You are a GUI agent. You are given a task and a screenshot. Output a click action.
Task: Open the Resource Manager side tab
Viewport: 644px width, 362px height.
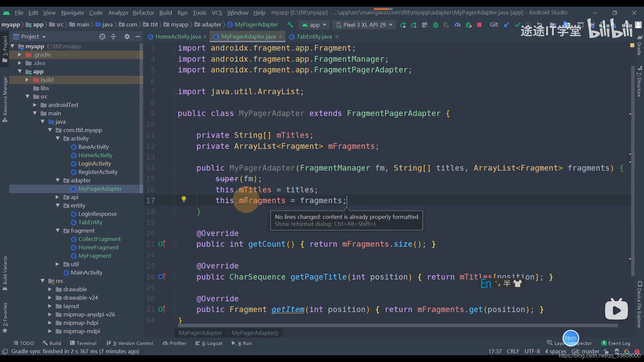(x=5, y=99)
